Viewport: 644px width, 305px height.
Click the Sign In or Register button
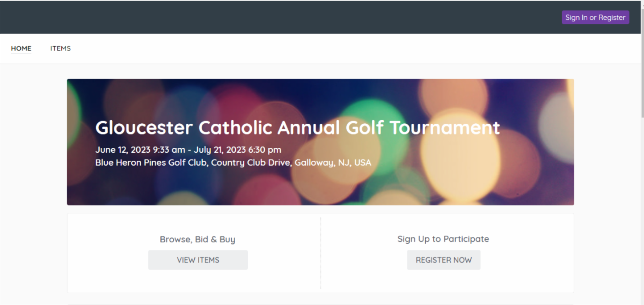point(595,18)
